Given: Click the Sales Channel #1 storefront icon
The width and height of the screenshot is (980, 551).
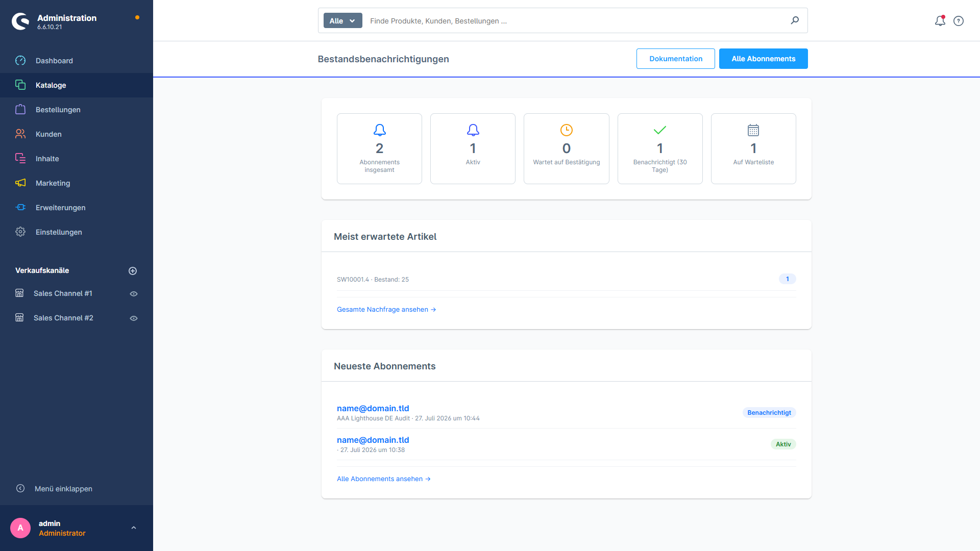Looking at the screenshot, I should pyautogui.click(x=19, y=293).
